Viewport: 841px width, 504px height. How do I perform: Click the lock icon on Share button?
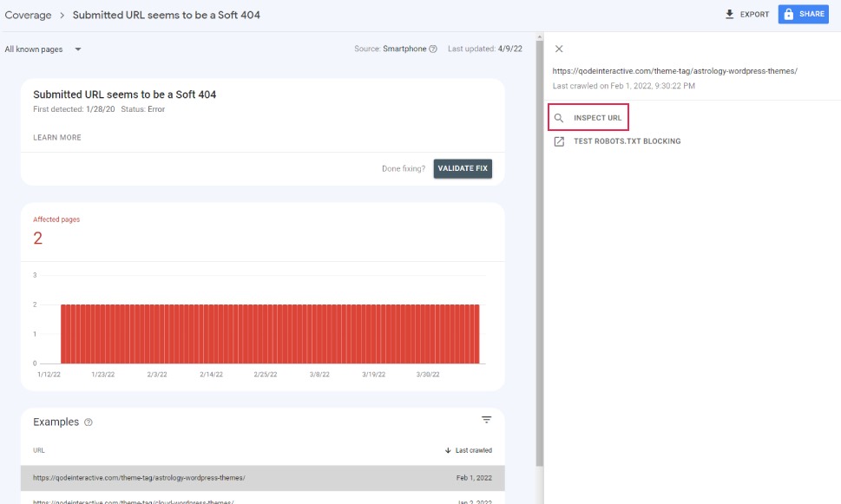tap(788, 15)
